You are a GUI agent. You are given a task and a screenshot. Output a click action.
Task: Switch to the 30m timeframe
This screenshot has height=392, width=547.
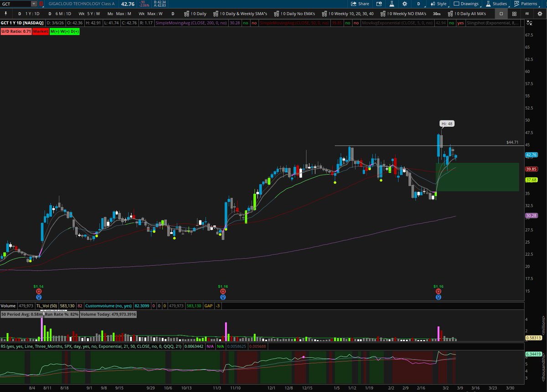pos(437,14)
